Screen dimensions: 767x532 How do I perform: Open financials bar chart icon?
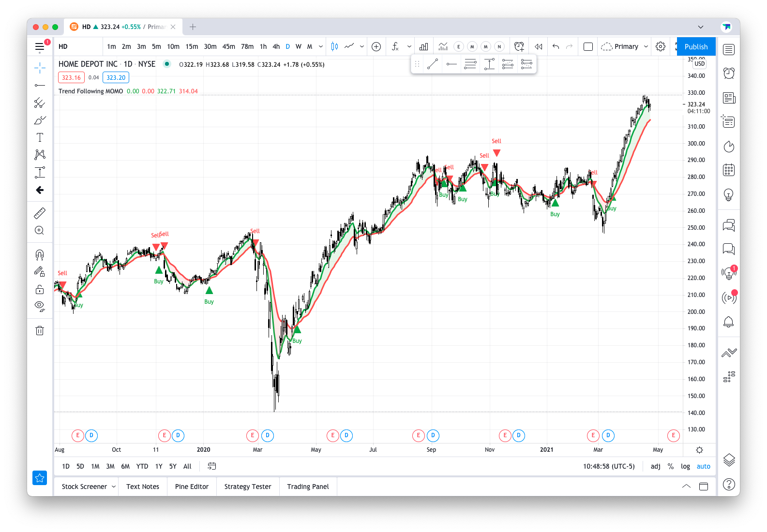[x=424, y=46]
